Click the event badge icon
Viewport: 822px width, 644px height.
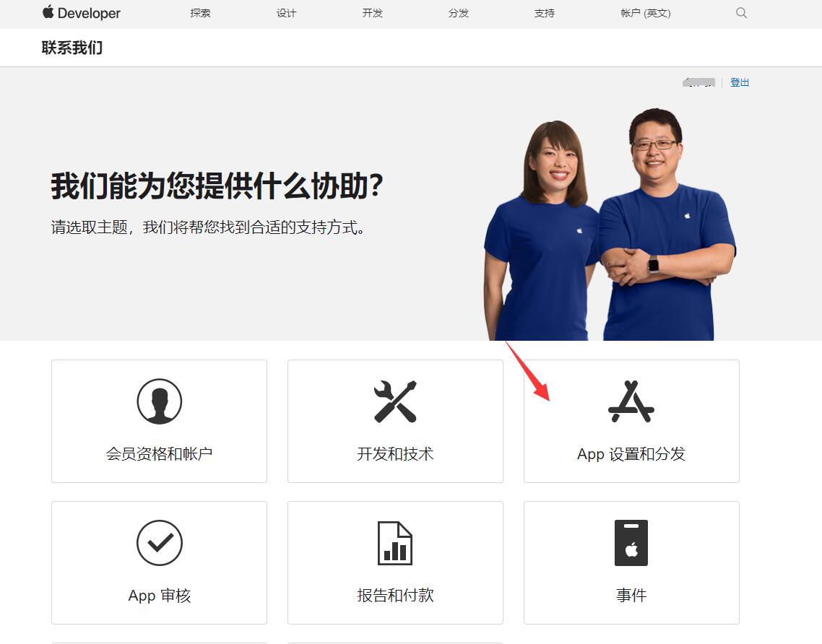(631, 543)
